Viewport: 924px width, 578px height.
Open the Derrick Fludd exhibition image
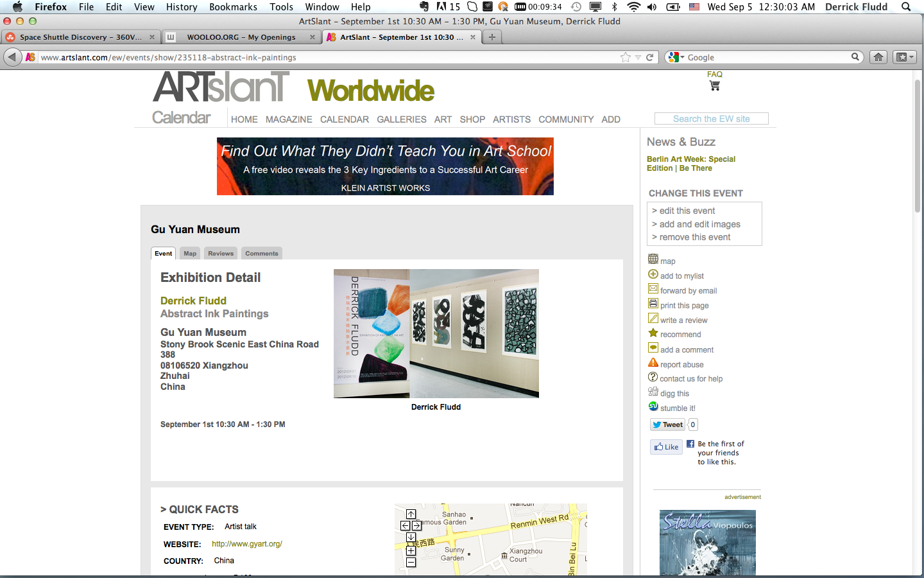[x=436, y=333]
